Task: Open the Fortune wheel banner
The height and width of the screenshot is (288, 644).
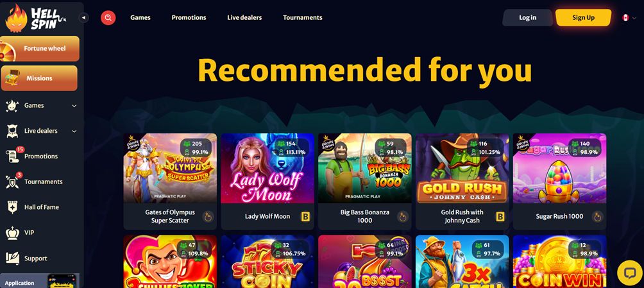Action: pos(39,49)
